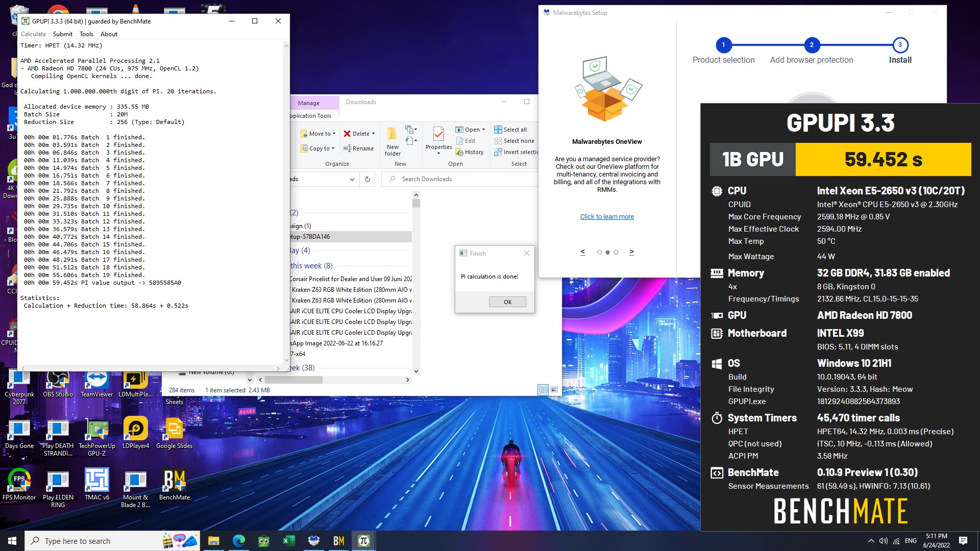Click the Explorer file list scroll-down arrow
980x551 pixels.
[x=416, y=371]
